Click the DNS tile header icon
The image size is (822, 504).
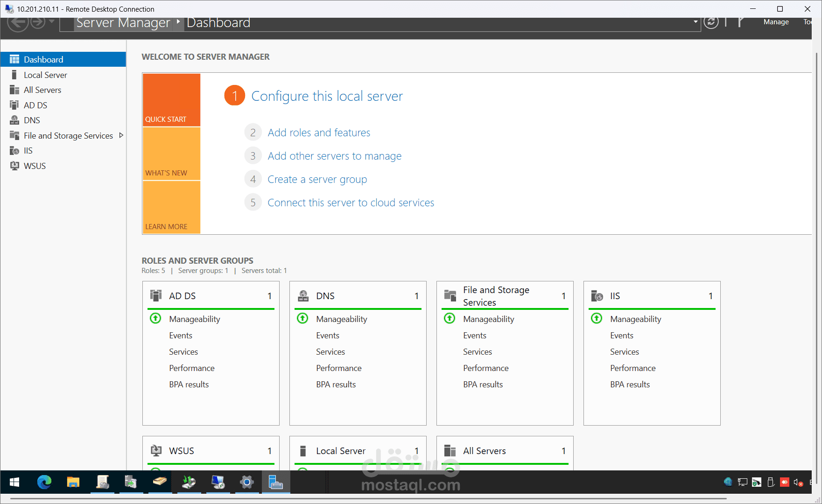click(x=303, y=295)
